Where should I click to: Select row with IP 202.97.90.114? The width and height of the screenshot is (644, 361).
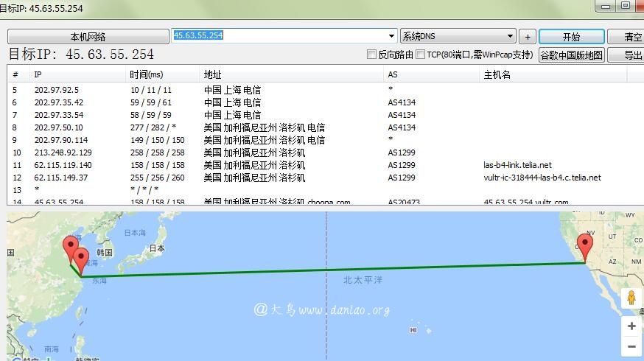(325, 140)
